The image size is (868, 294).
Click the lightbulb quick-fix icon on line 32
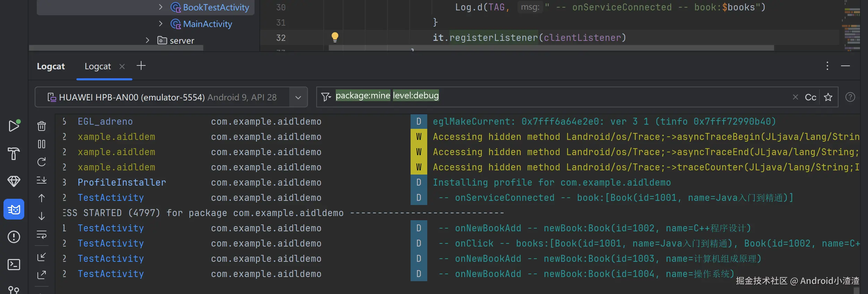pyautogui.click(x=335, y=37)
